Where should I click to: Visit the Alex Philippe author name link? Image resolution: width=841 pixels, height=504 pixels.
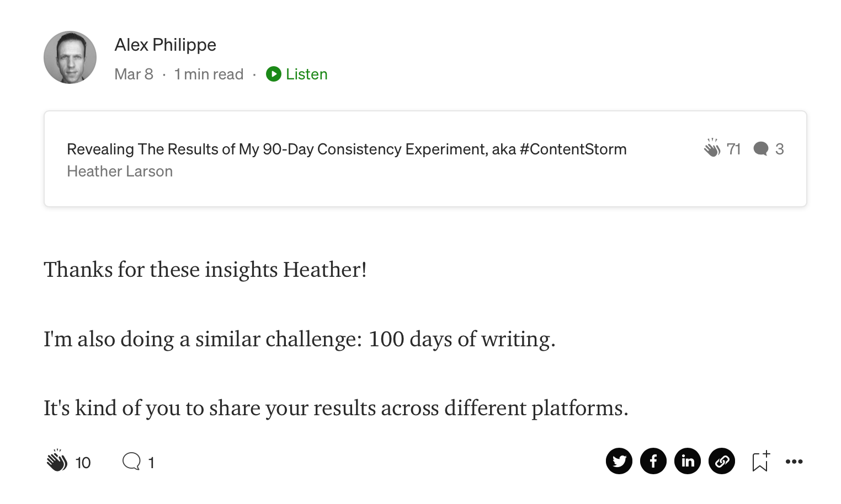tap(165, 45)
